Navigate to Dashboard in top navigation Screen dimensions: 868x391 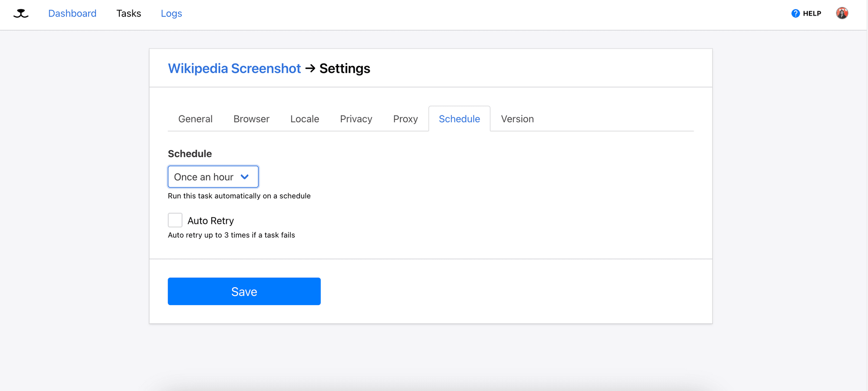72,13
